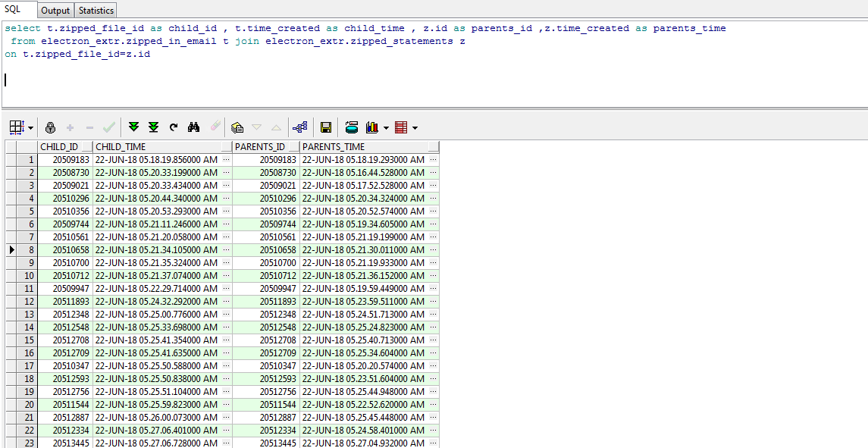
Task: Open the Statistics tab
Action: click(96, 11)
